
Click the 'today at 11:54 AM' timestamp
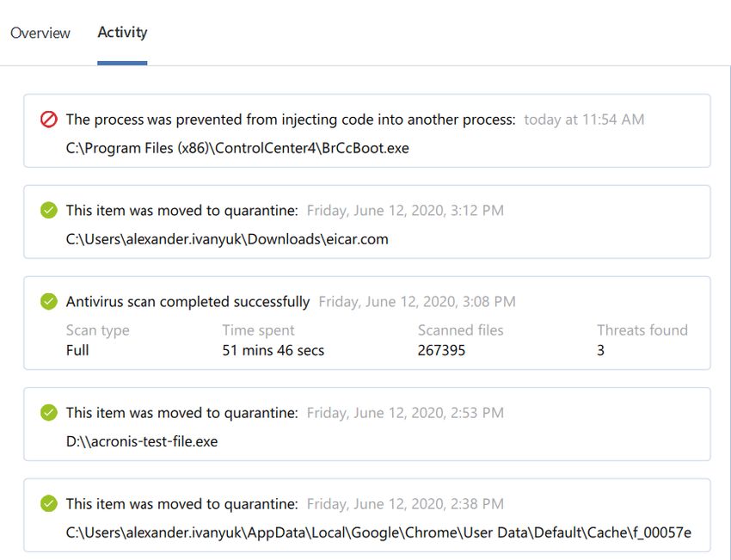584,120
